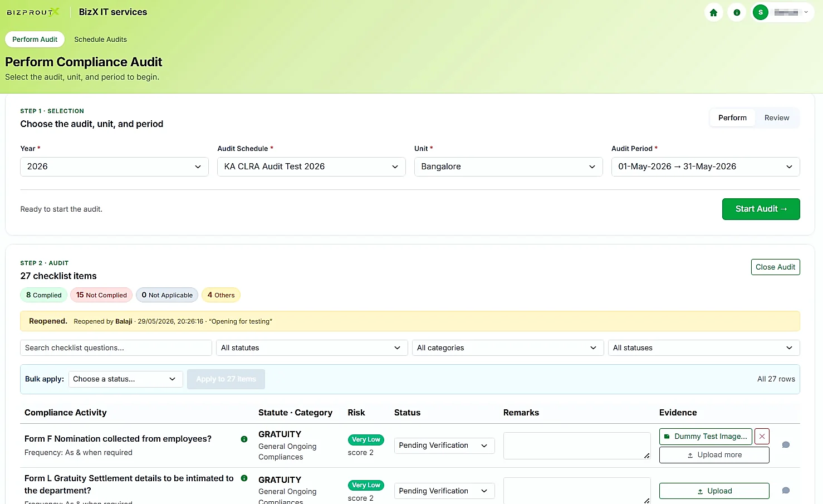823x504 pixels.
Task: Select Review mode toggle
Action: [x=777, y=118]
